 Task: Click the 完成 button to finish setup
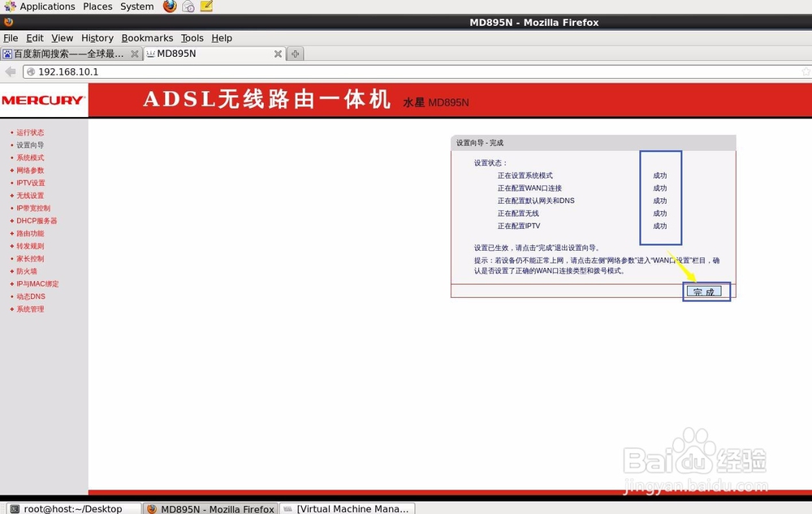pyautogui.click(x=706, y=291)
